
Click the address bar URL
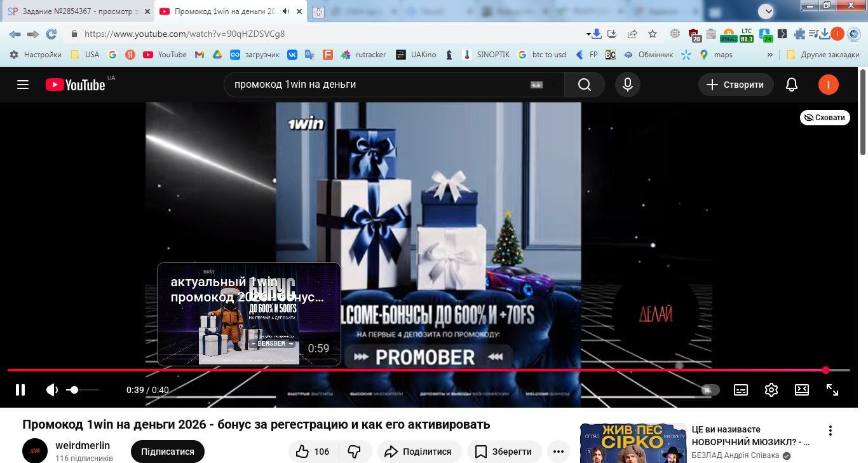[185, 34]
